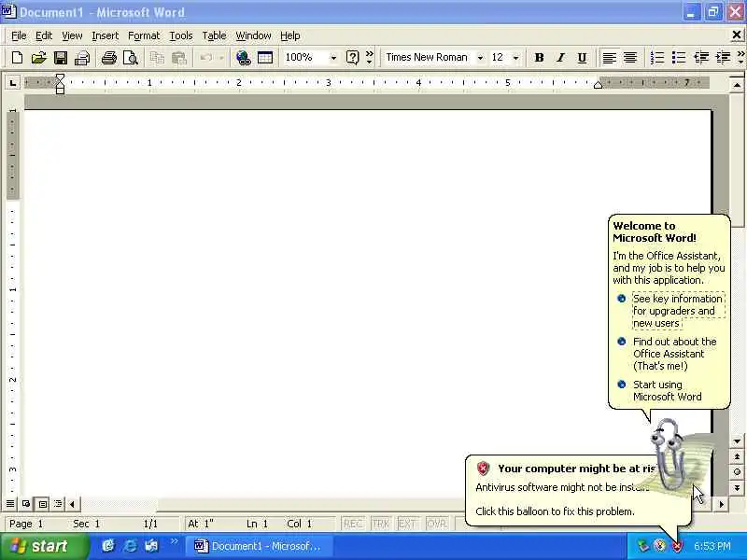This screenshot has width=747, height=560.
Task: Open the Window menu
Action: [253, 35]
